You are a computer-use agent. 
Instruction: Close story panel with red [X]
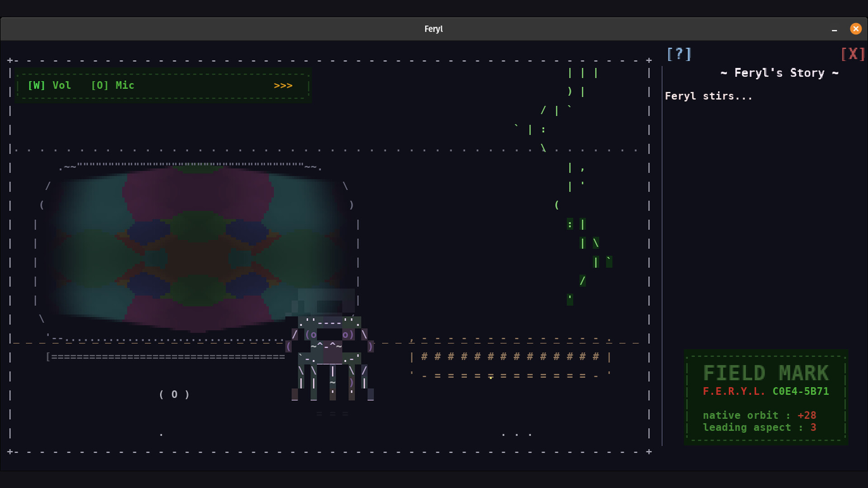tap(853, 54)
